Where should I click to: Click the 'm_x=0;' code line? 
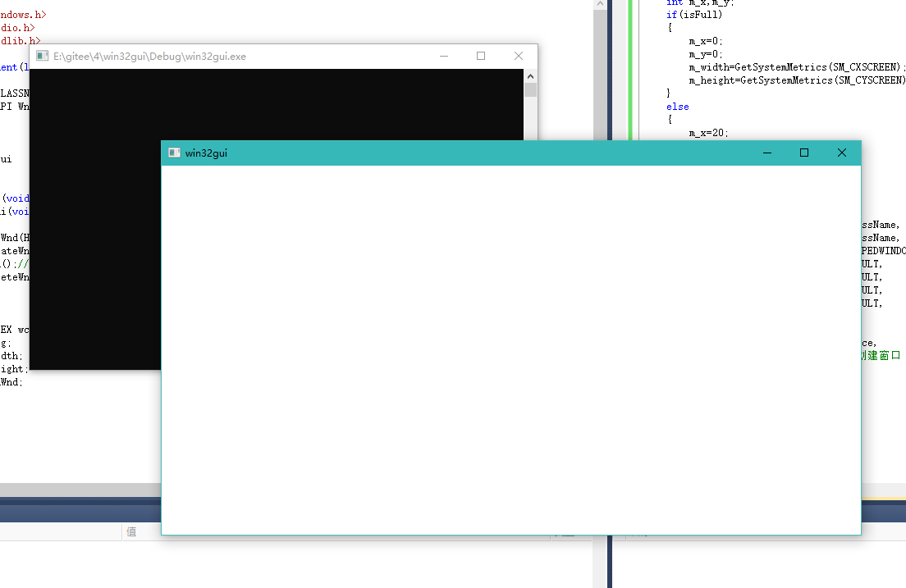coord(706,41)
